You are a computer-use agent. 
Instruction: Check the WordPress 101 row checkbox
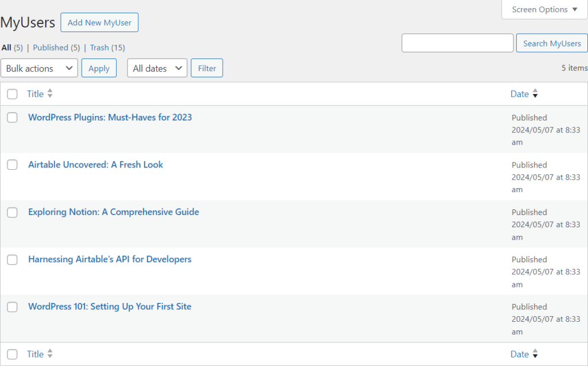click(x=13, y=307)
